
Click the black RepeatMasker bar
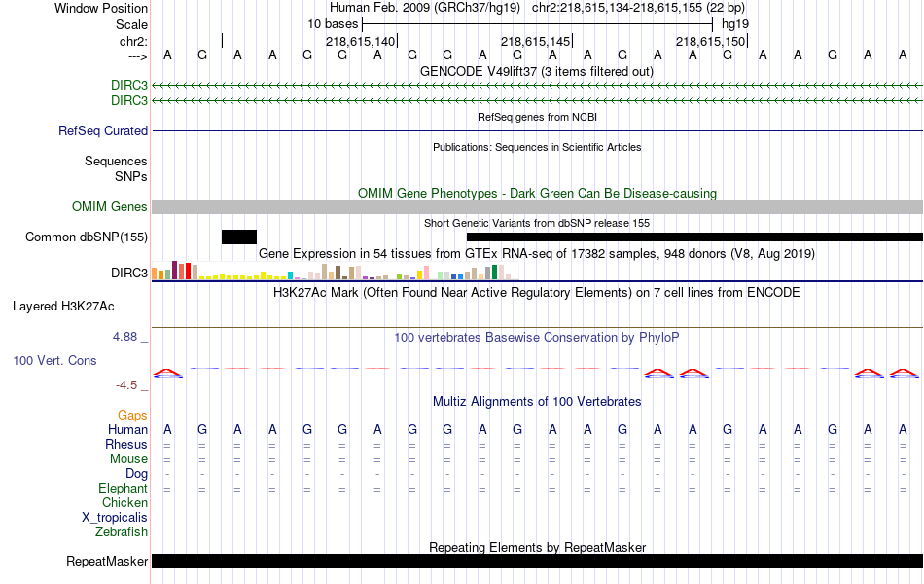click(538, 561)
